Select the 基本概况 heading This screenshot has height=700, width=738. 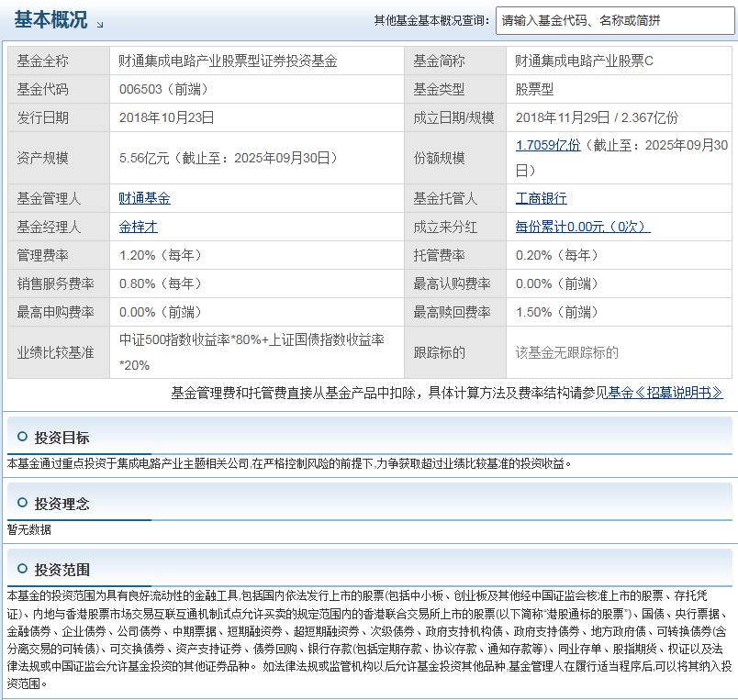pos(50,20)
